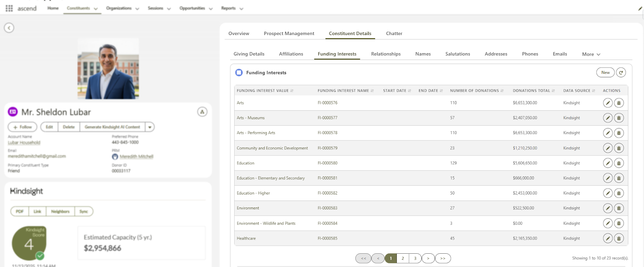Edit the Arts funding interest row

pos(608,103)
